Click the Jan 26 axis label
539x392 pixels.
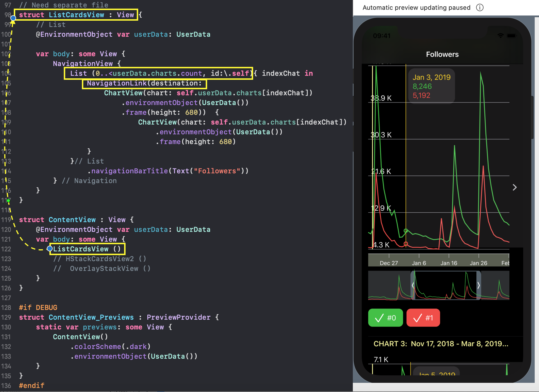click(x=478, y=263)
